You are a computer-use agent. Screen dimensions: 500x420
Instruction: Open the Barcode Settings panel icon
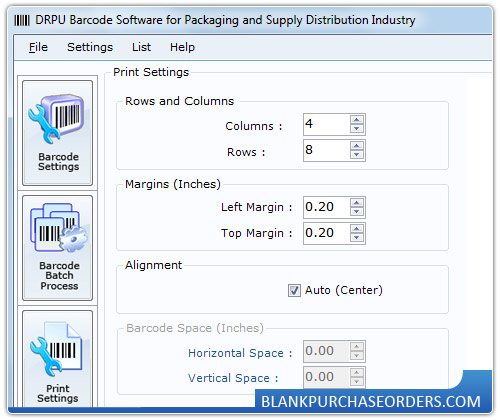click(57, 133)
